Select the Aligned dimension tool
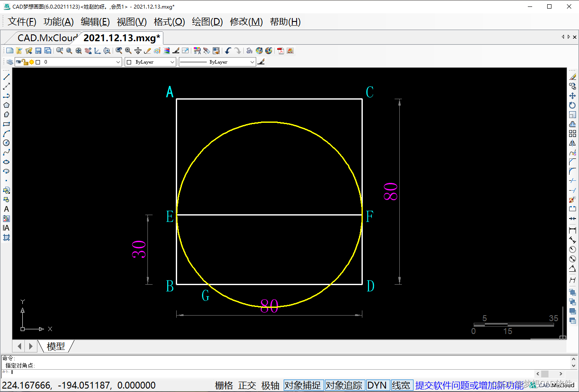Viewport: 579px width, 392px height. point(573,240)
